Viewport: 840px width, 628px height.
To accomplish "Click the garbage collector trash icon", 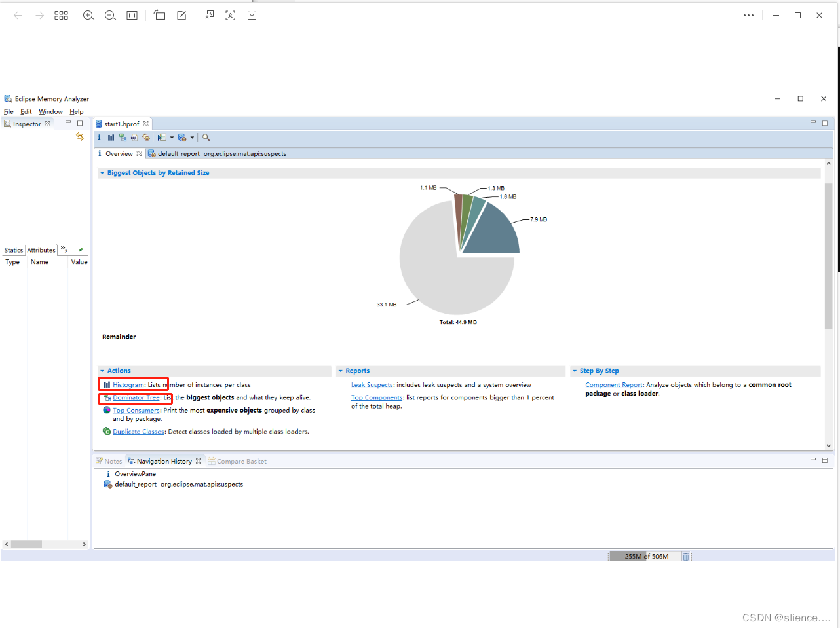I will pos(685,557).
